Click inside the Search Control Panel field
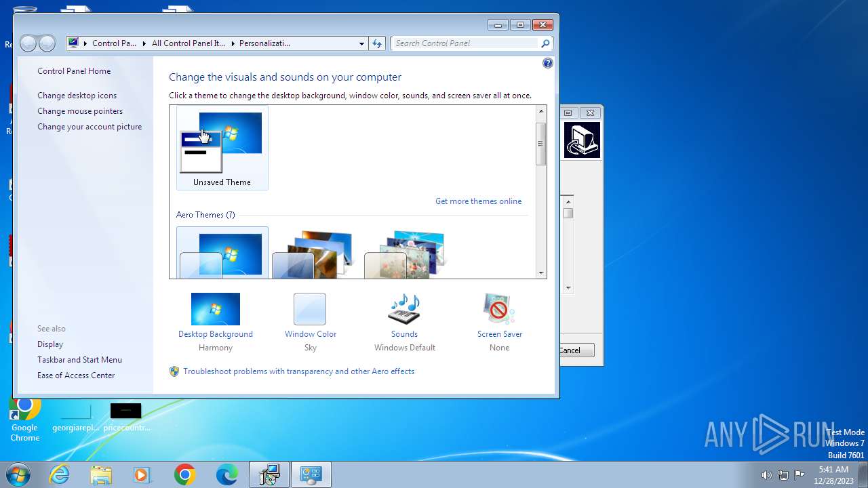Viewport: 868px width, 488px height. [466, 43]
